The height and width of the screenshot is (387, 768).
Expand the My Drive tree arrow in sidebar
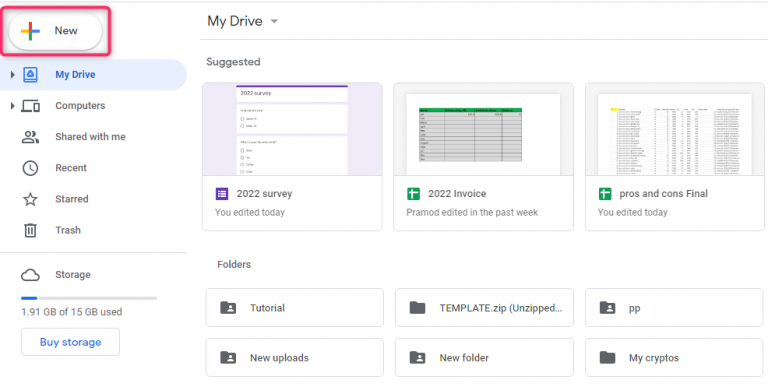click(x=12, y=75)
